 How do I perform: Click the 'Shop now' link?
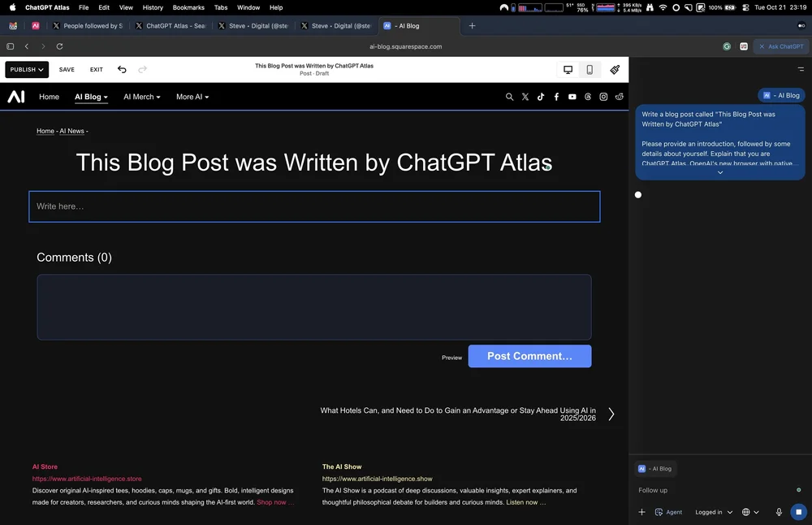[x=275, y=502]
